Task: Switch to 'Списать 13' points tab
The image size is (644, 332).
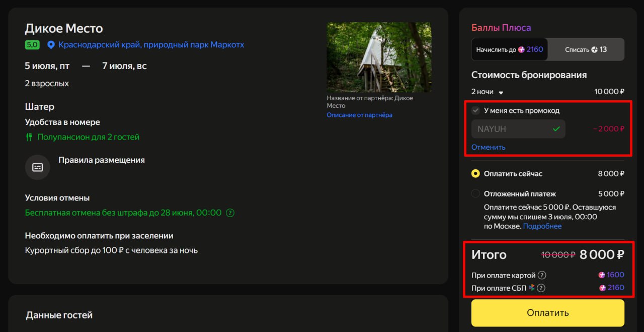Action: pyautogui.click(x=586, y=49)
